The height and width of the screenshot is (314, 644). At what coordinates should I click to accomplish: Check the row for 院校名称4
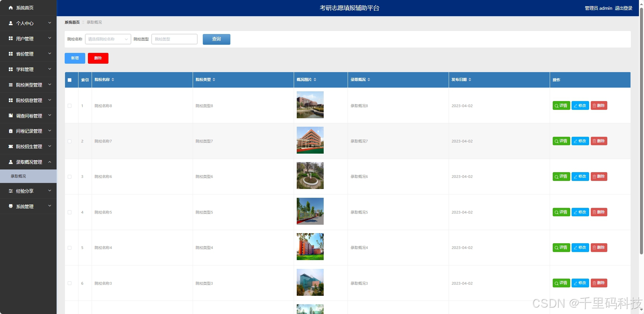[x=70, y=248]
